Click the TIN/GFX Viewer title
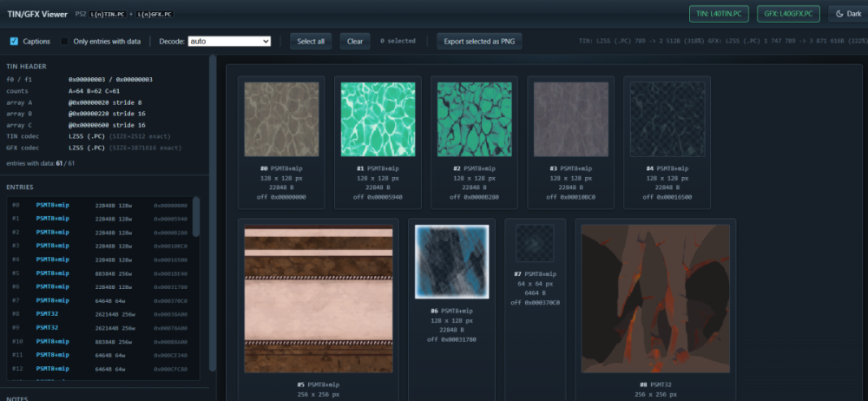The width and height of the screenshot is (868, 401). [x=37, y=14]
